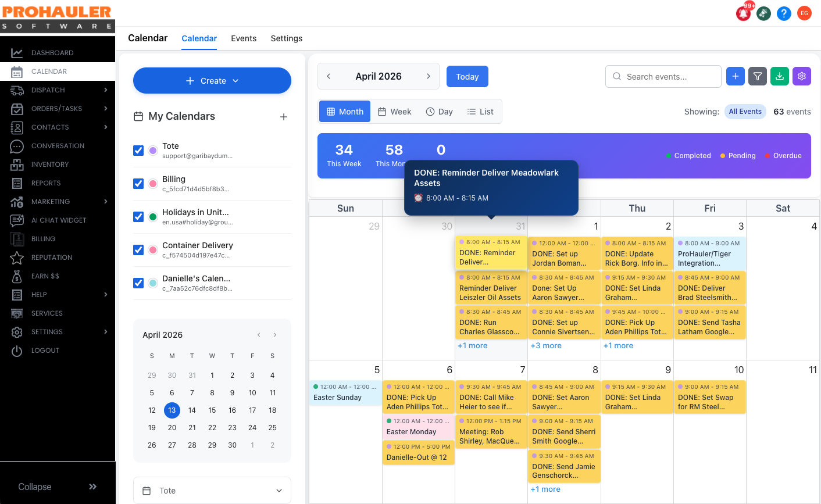Open the purple calendar settings gear icon
Viewport: 821px width, 504px height.
[802, 76]
